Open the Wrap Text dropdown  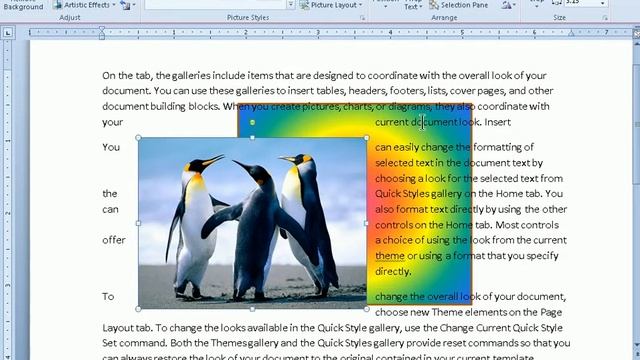pos(413,5)
